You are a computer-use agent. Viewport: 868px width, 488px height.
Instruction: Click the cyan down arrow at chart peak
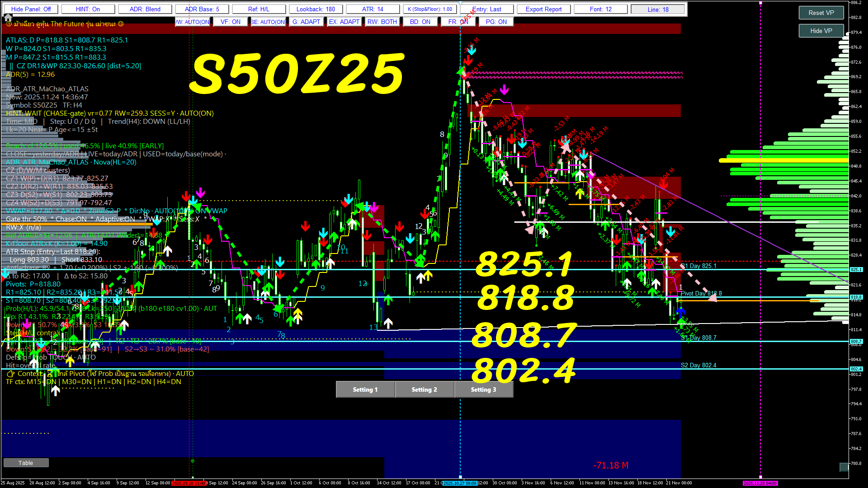472,50
